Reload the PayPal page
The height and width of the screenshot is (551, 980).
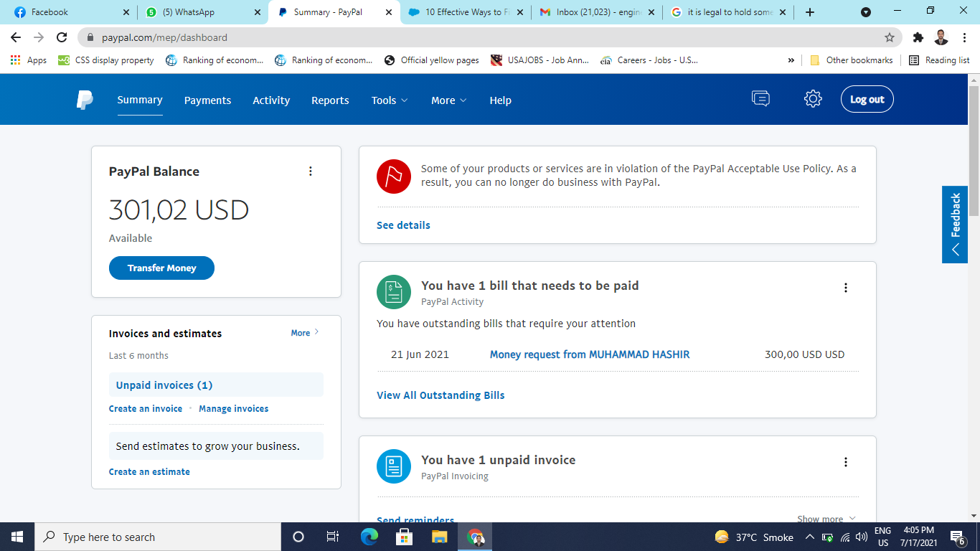pyautogui.click(x=62, y=37)
